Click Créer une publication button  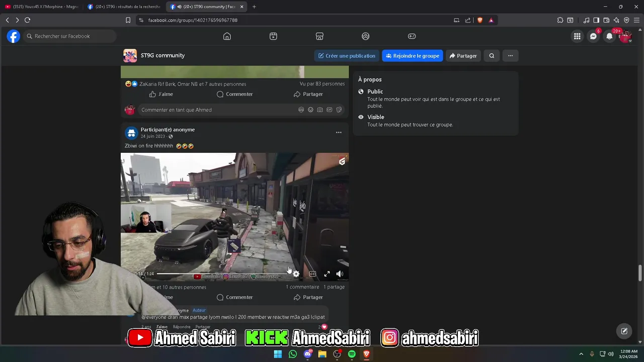tap(347, 56)
